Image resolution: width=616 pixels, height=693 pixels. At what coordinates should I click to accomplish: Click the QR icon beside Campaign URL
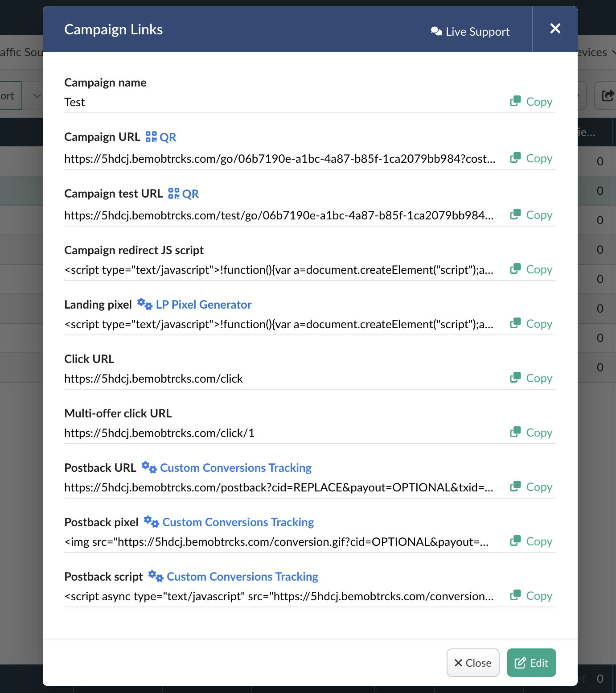pos(151,137)
